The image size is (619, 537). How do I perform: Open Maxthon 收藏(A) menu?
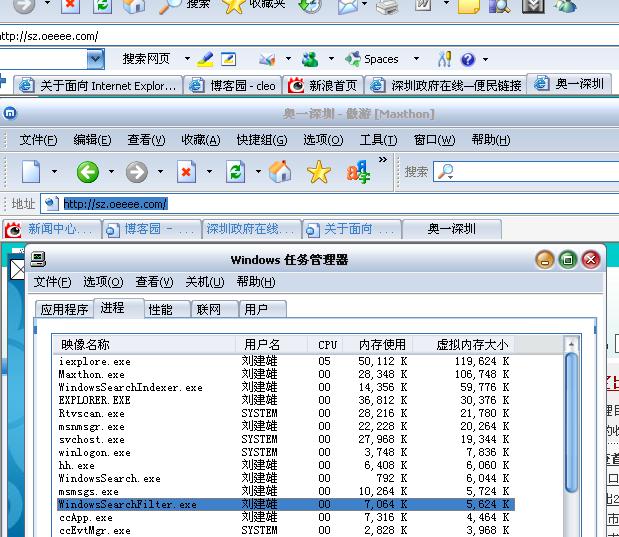201,140
